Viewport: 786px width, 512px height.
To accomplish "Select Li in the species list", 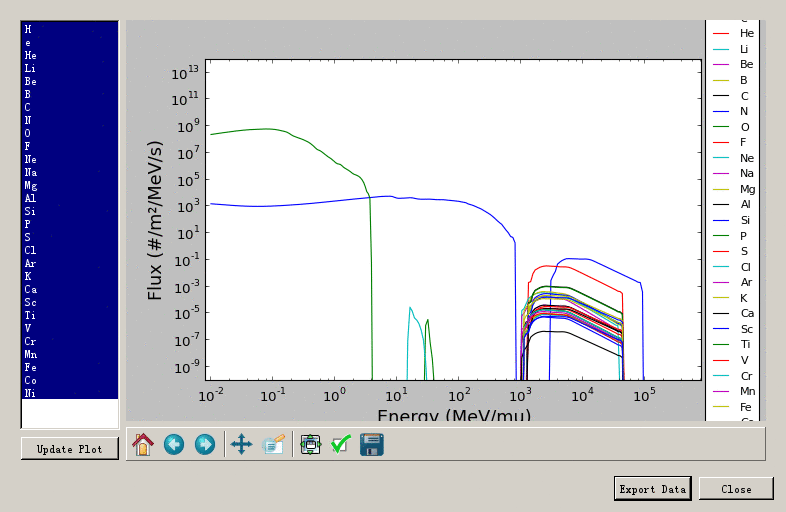I will (70, 68).
